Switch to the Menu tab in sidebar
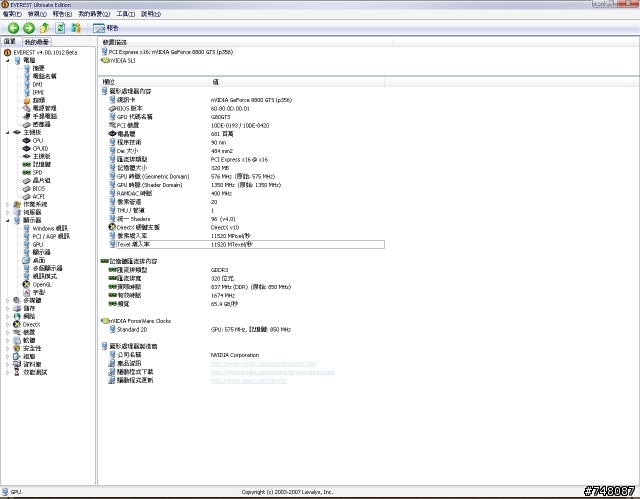This screenshot has width=640, height=499. [10, 41]
